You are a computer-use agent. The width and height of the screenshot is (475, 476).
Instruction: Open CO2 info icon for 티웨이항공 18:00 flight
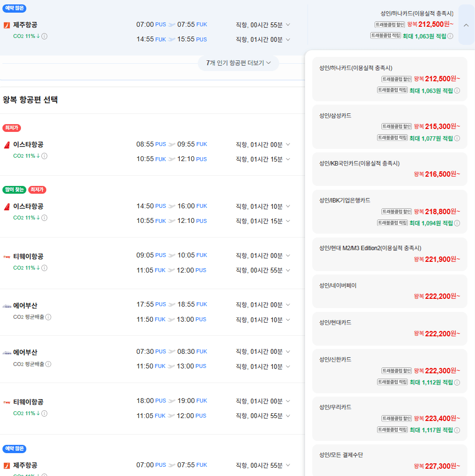tap(44, 413)
